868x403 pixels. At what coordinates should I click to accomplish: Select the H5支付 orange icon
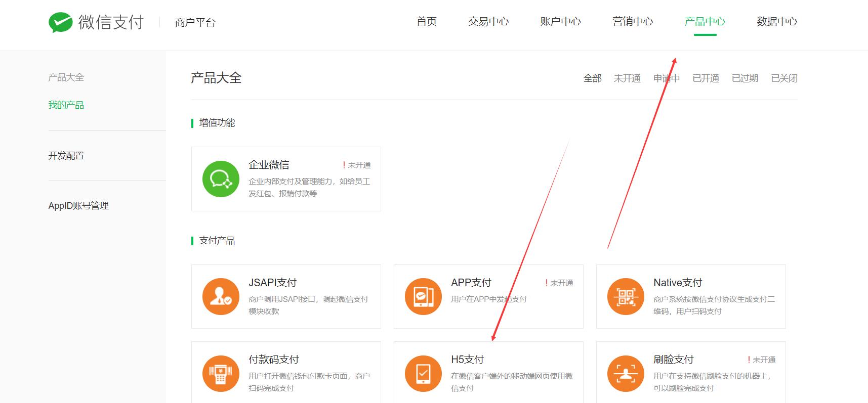(x=423, y=374)
